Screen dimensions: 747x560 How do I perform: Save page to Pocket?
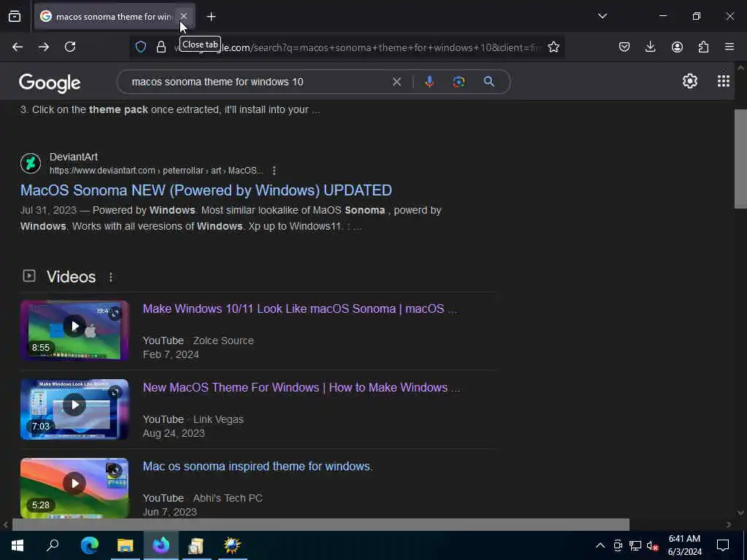pyautogui.click(x=624, y=47)
